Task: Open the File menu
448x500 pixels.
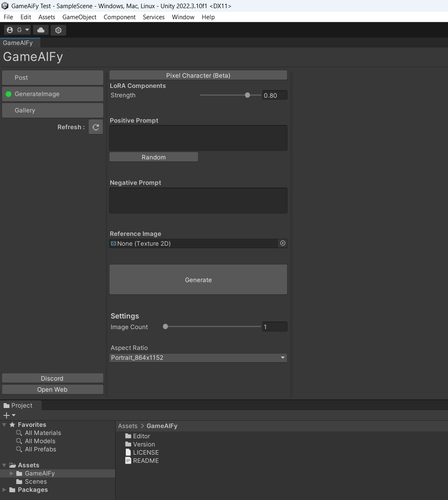Action: (8, 17)
